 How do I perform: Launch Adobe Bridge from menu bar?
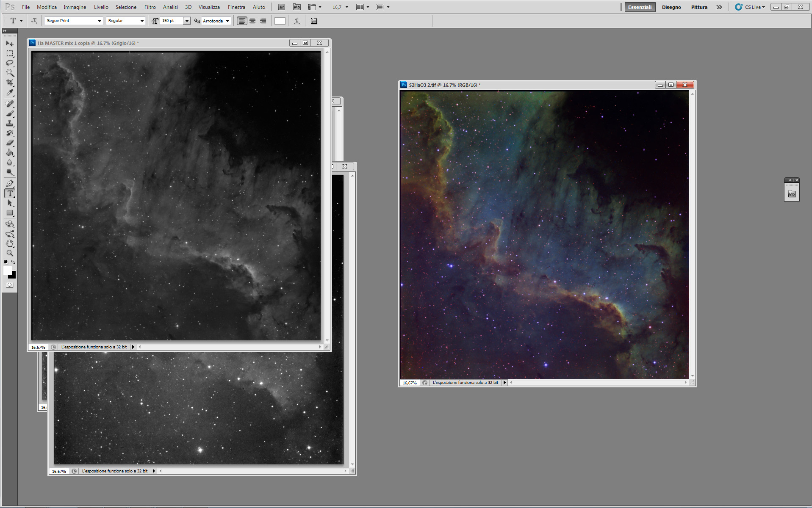[282, 7]
